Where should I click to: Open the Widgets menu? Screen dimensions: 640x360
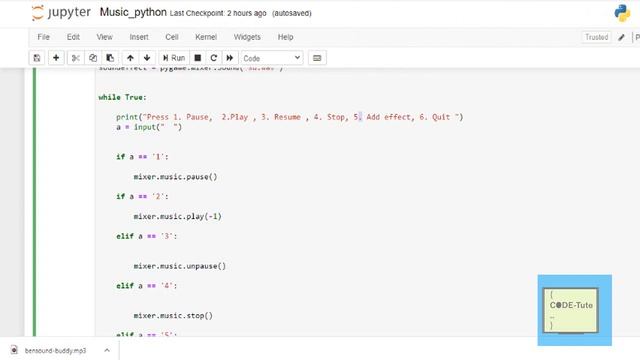click(x=247, y=37)
